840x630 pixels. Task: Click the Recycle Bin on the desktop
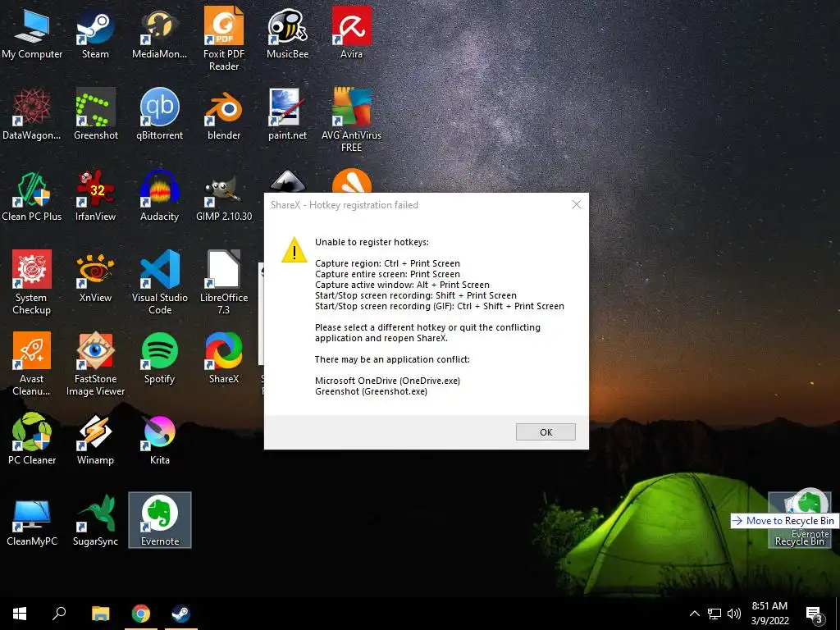pos(799,519)
